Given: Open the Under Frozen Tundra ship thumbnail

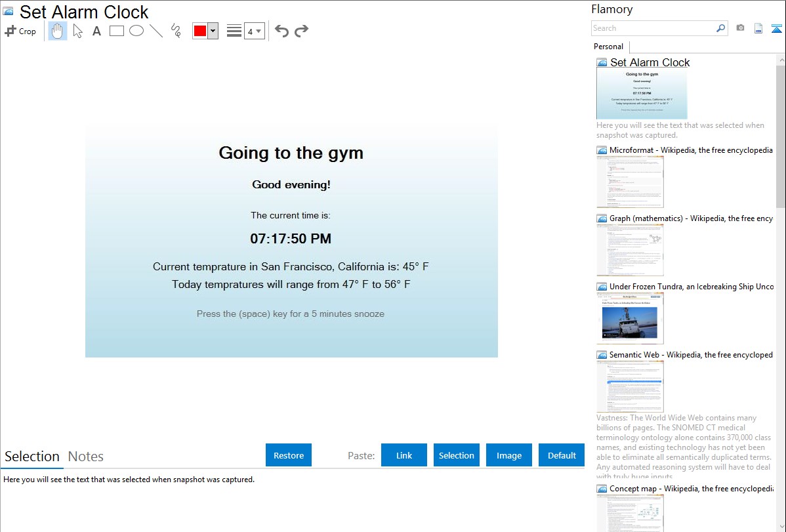Looking at the screenshot, I should (630, 318).
